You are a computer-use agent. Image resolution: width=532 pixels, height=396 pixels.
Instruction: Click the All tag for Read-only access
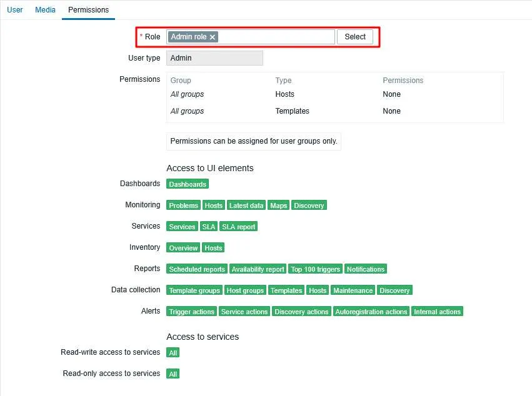173,374
